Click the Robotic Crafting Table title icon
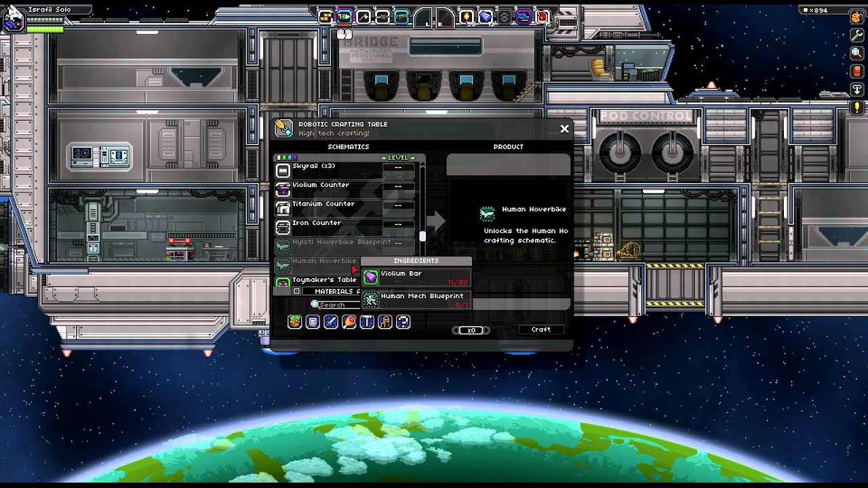868x488 pixels. point(284,128)
